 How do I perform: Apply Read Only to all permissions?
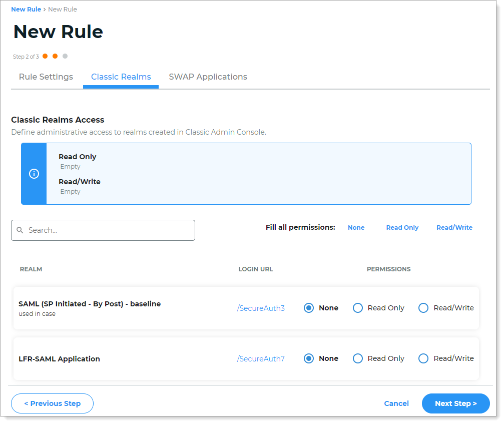click(x=402, y=227)
